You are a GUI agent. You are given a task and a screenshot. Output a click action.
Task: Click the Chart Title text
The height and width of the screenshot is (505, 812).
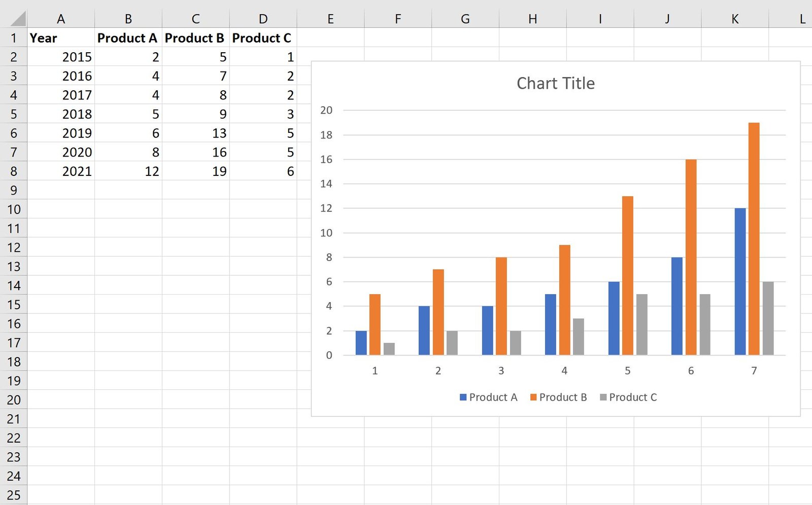click(556, 83)
